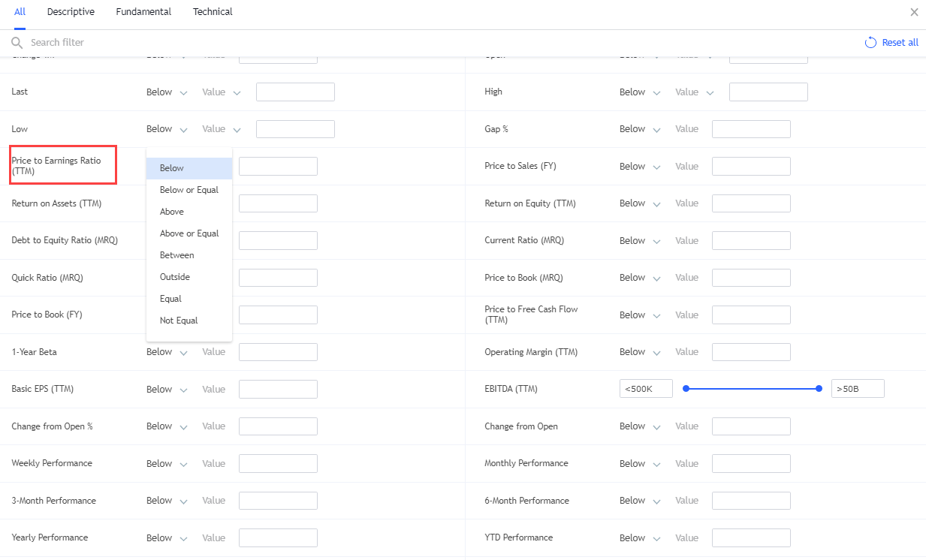
Task: Open the Low row Value chevron
Action: point(237,130)
